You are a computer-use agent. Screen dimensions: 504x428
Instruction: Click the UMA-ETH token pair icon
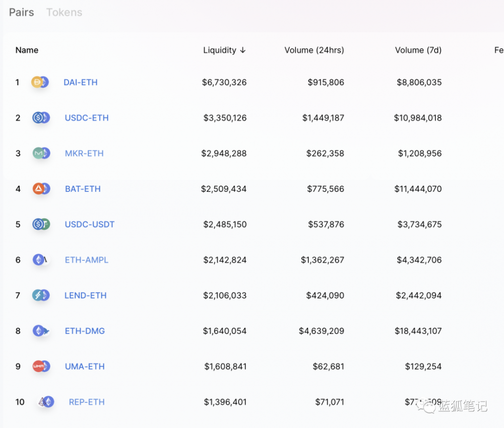[41, 367]
